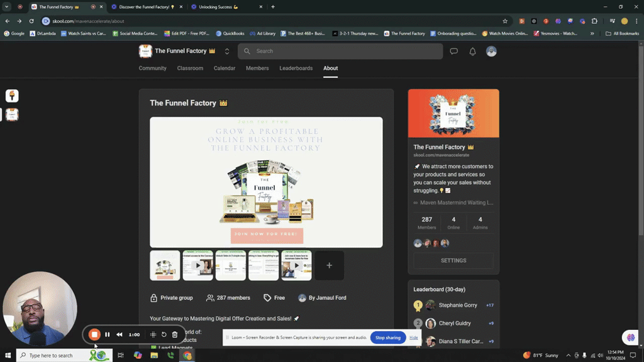Click the Loom drag-handle grid icon
The image size is (644, 362).
pyautogui.click(x=153, y=334)
